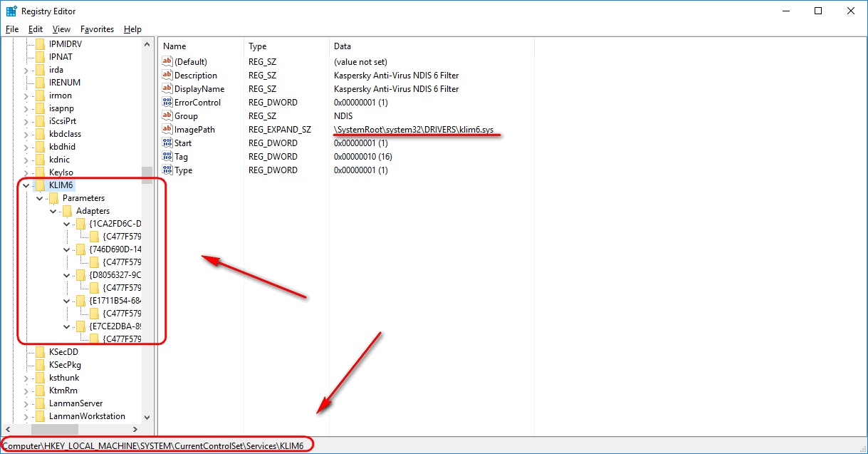Click the tree pane scroll down arrow
The width and height of the screenshot is (868, 454).
pyautogui.click(x=147, y=417)
